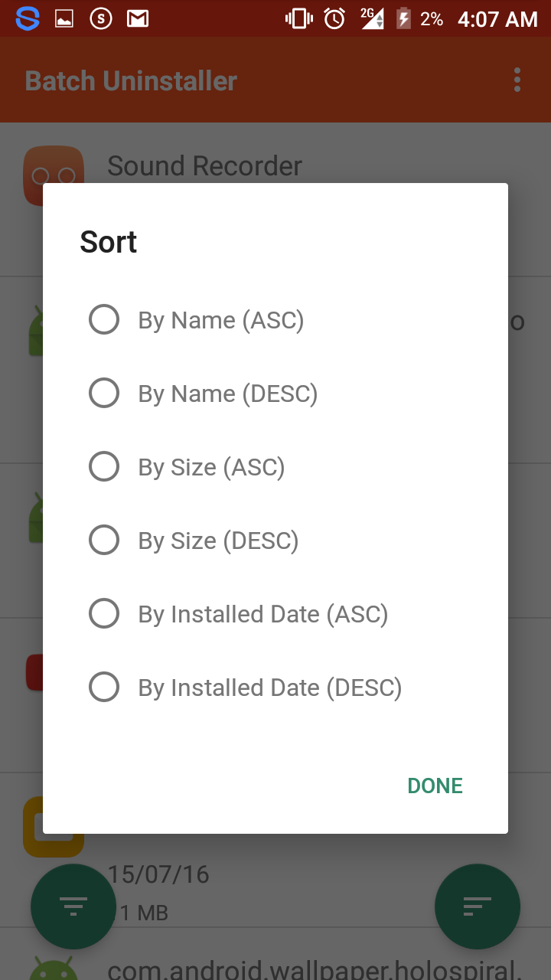Open the Sound Recorder list entry

(204, 165)
